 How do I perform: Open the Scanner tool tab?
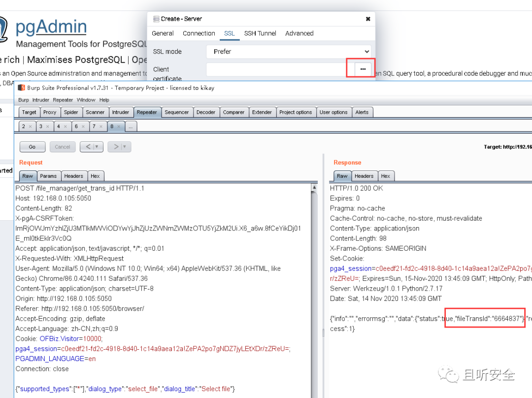95,112
